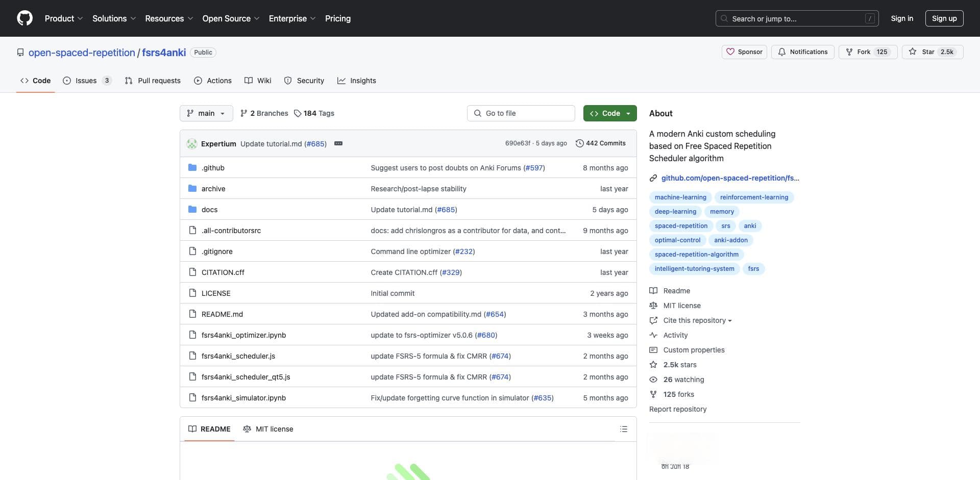This screenshot has height=480, width=980.
Task: Click the scale icon beside MIT license in About
Action: point(653,306)
